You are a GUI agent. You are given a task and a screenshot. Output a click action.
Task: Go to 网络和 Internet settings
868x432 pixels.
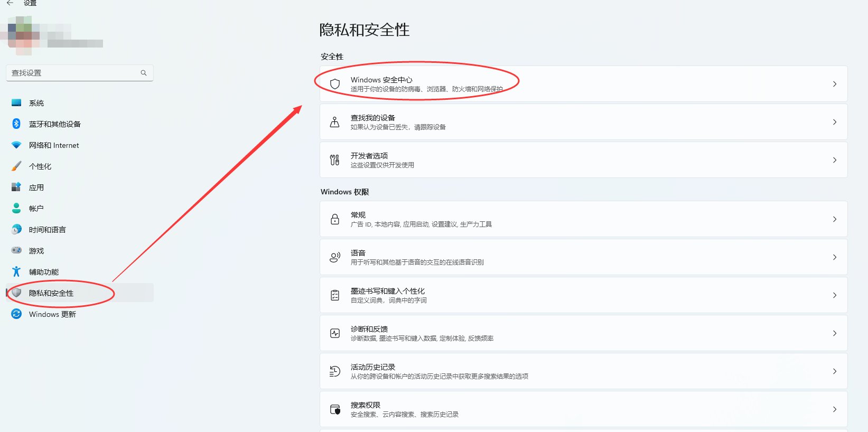tap(80, 145)
